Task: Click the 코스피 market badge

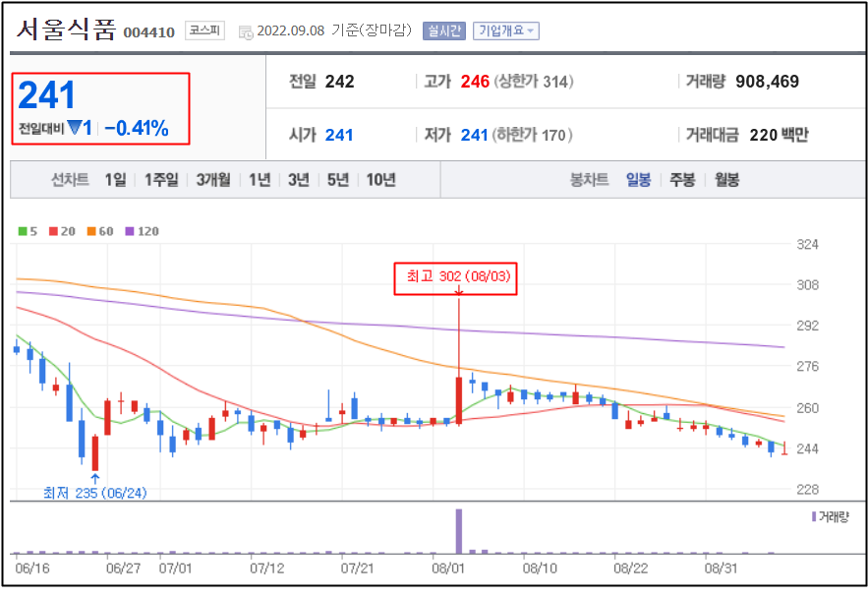Action: [x=204, y=30]
